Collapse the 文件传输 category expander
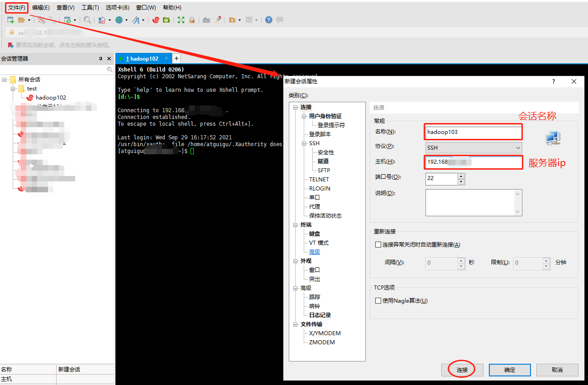This screenshot has width=588, height=385. pyautogui.click(x=296, y=324)
